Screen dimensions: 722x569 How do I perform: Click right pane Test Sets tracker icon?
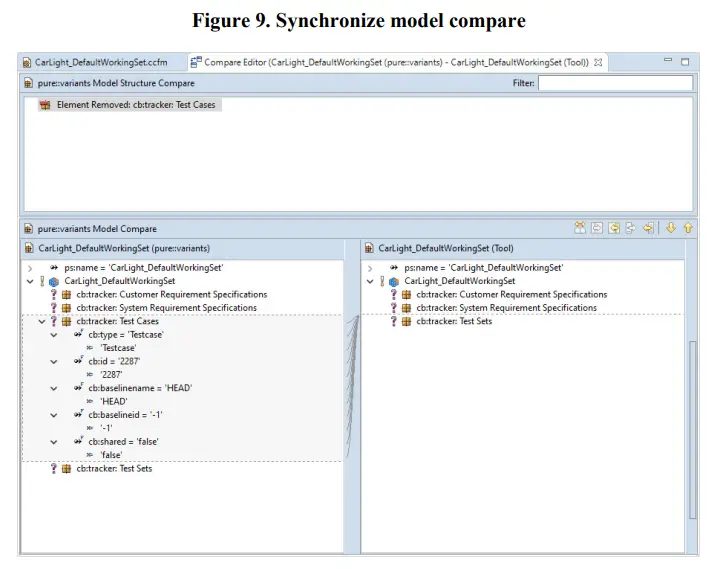[406, 321]
